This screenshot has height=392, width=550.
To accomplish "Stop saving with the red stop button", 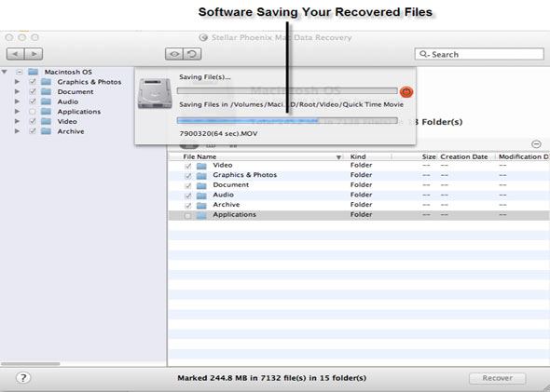I will 406,92.
